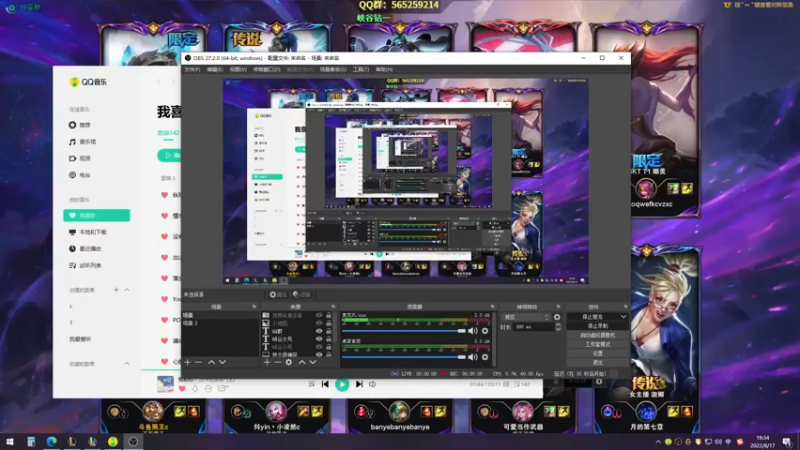
Task: Open OBS 编辑(E) menu
Action: [x=215, y=69]
